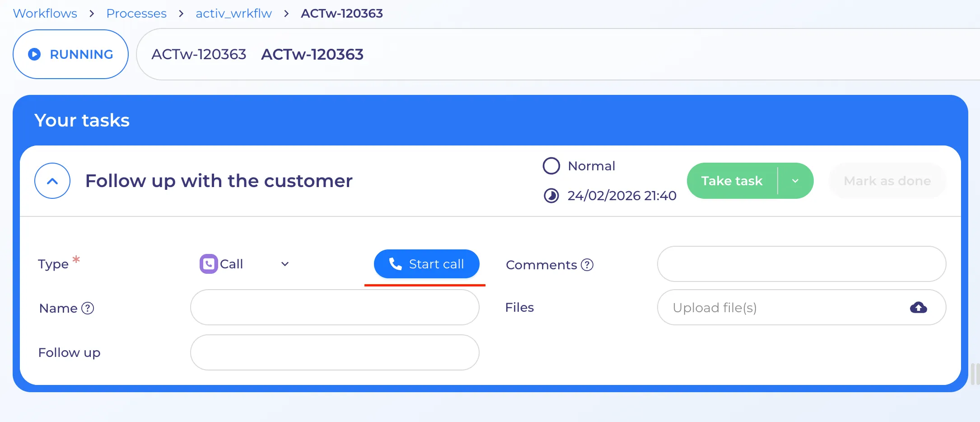Image resolution: width=980 pixels, height=422 pixels.
Task: Click the Mark as done button
Action: tap(887, 181)
